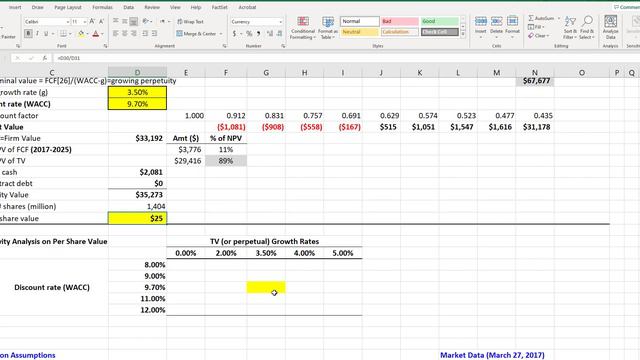The width and height of the screenshot is (640, 360).
Task: Click the Increase Font Size icon
Action: [x=92, y=21]
